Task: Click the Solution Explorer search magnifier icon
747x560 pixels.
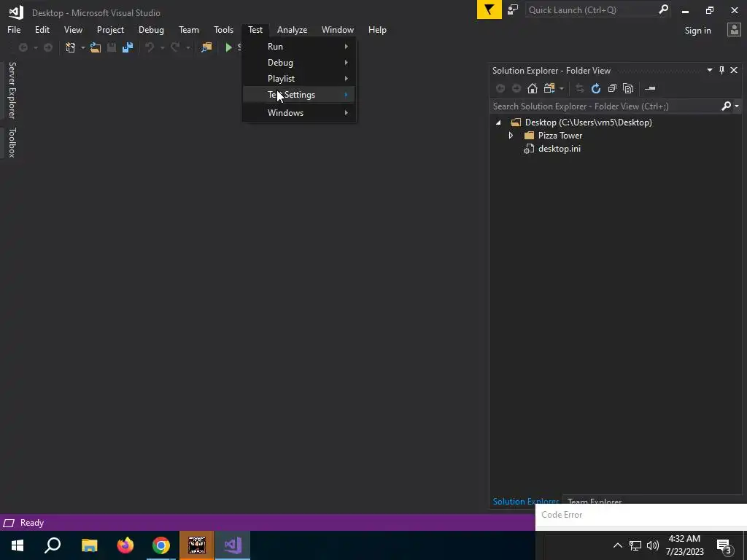Action: point(726,106)
